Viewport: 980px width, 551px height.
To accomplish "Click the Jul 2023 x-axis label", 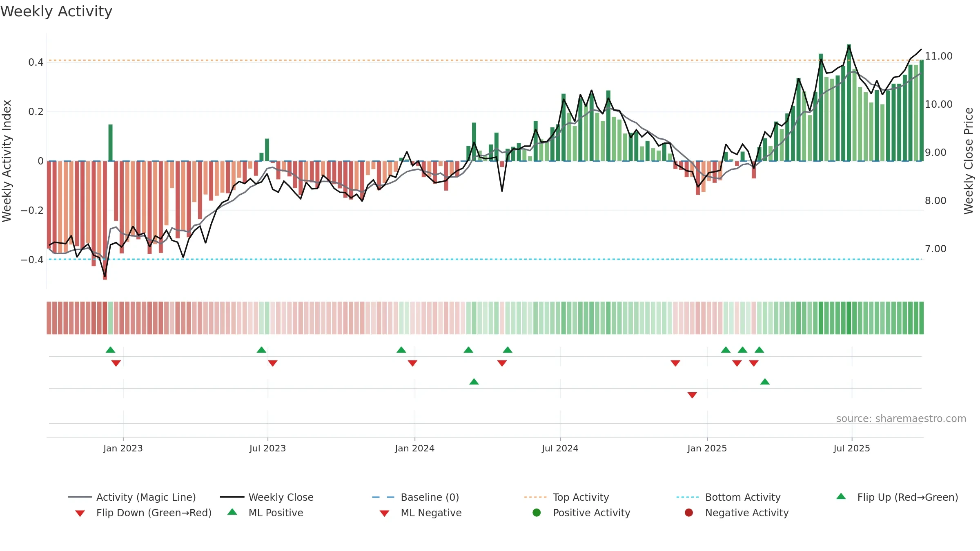I will [267, 448].
